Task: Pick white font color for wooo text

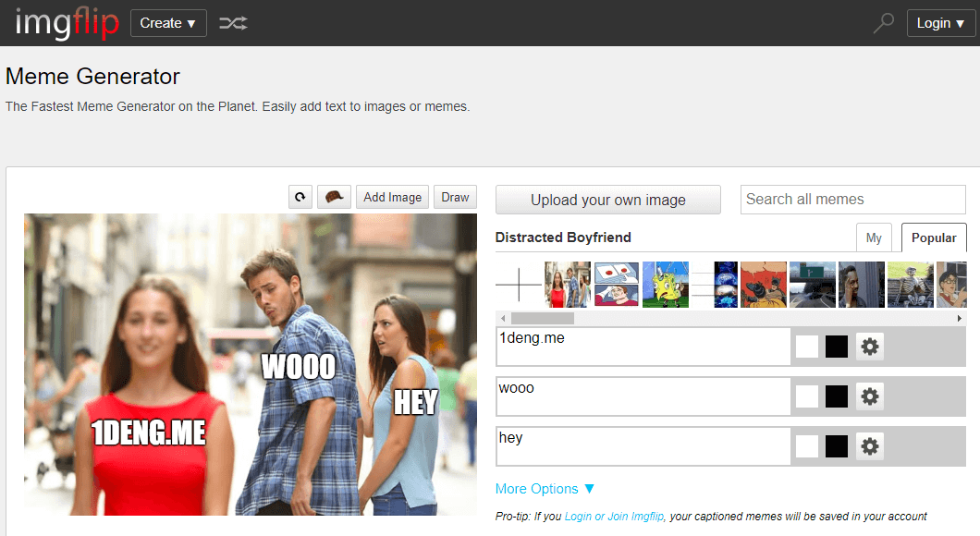Action: [x=807, y=396]
